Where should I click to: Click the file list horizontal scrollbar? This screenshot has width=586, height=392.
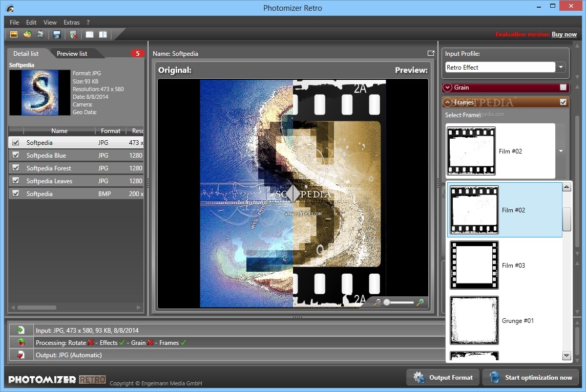[37, 307]
